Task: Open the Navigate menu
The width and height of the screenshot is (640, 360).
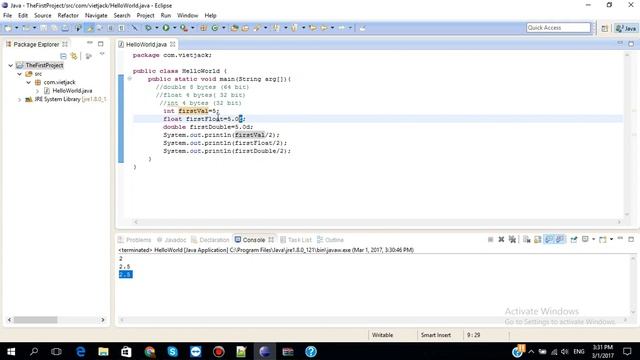Action: [96, 16]
